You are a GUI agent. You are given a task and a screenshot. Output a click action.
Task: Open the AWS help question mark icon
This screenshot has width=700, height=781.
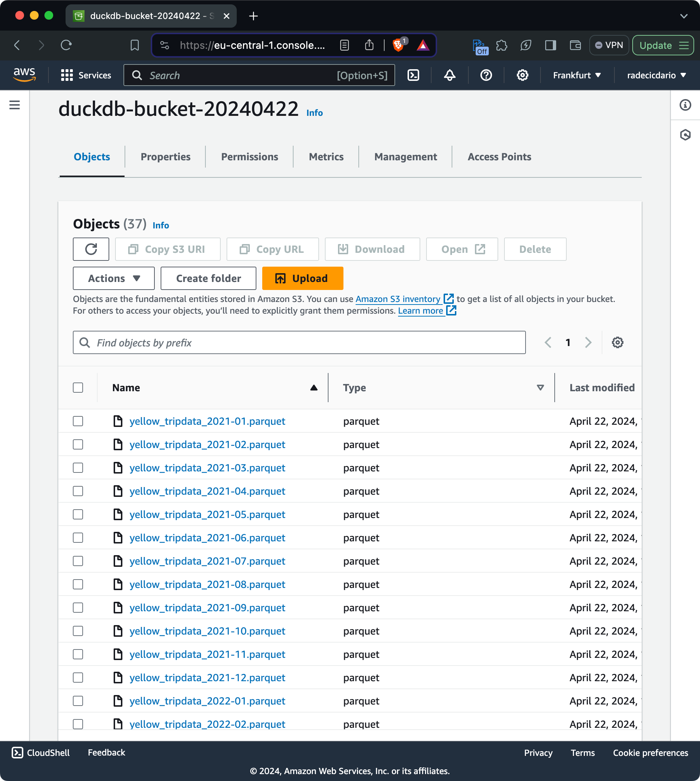486,75
